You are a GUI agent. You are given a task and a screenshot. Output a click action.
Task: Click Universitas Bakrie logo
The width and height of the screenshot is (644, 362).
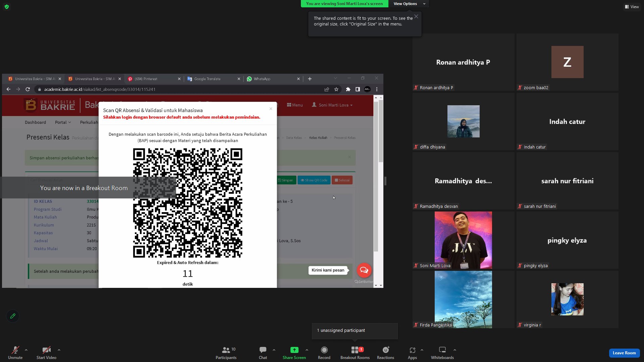pos(50,105)
